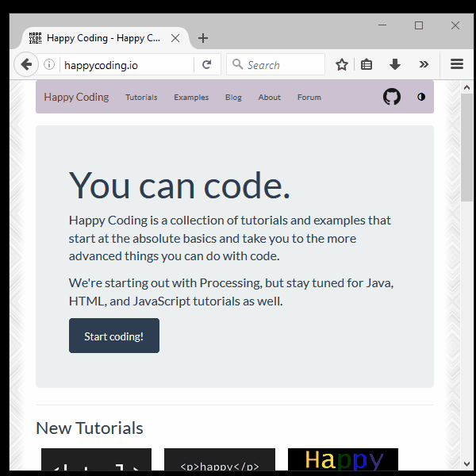Open a new tab with plus button

pos(203,38)
